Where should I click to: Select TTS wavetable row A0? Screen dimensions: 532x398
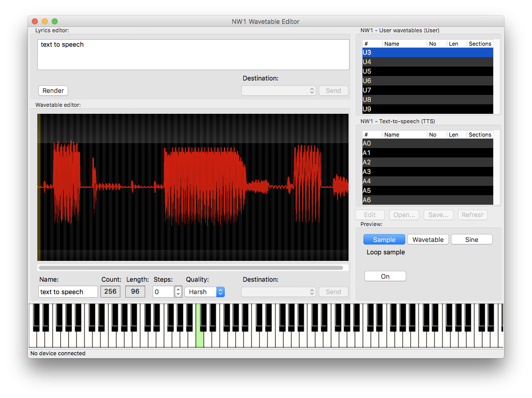click(x=428, y=143)
